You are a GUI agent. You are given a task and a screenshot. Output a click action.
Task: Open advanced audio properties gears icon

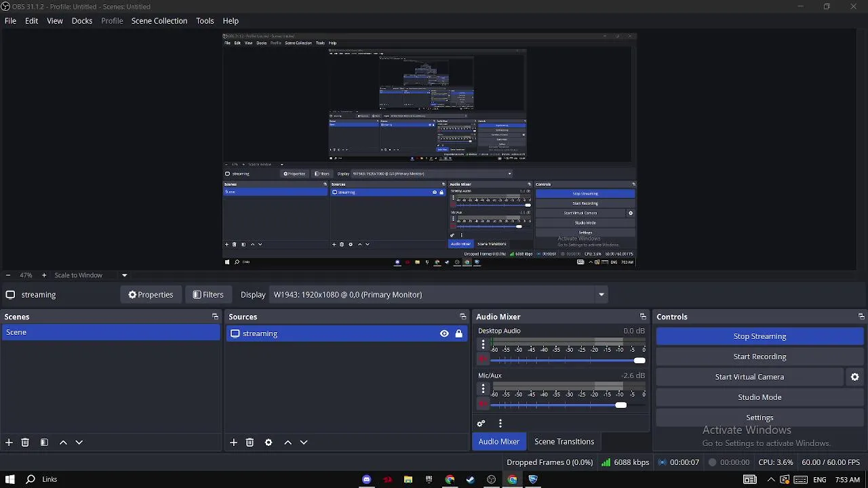pos(481,424)
